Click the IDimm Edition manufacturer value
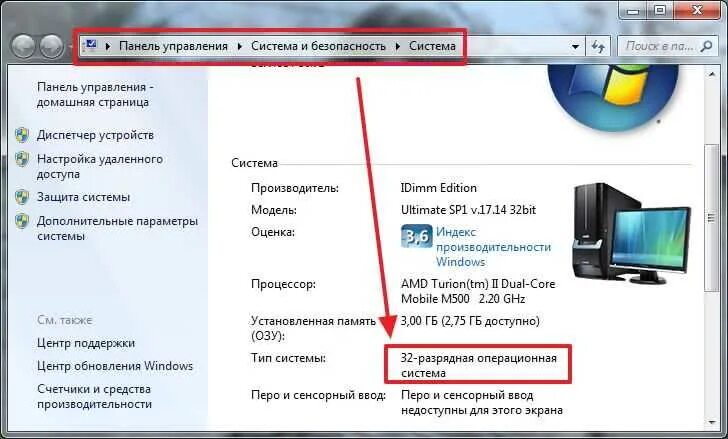 click(439, 188)
